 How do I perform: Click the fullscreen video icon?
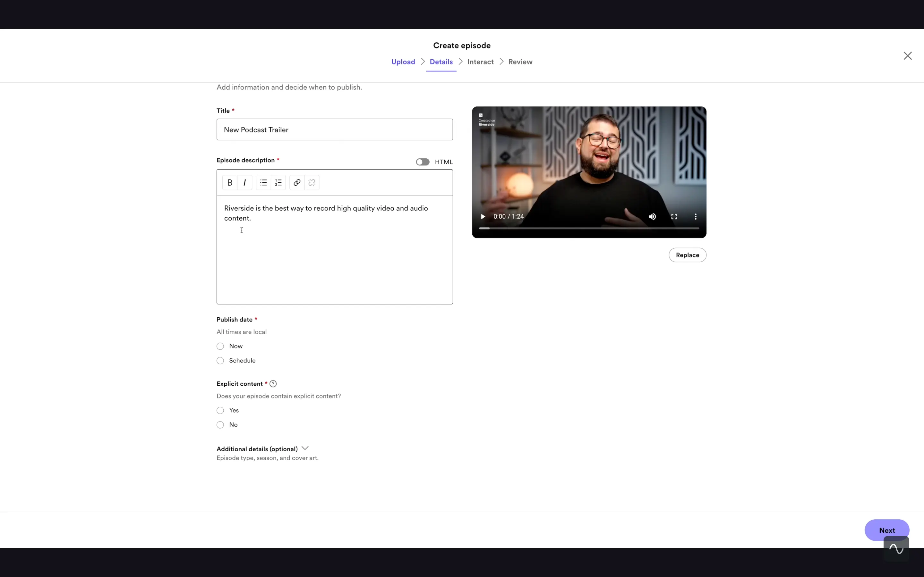(x=673, y=217)
